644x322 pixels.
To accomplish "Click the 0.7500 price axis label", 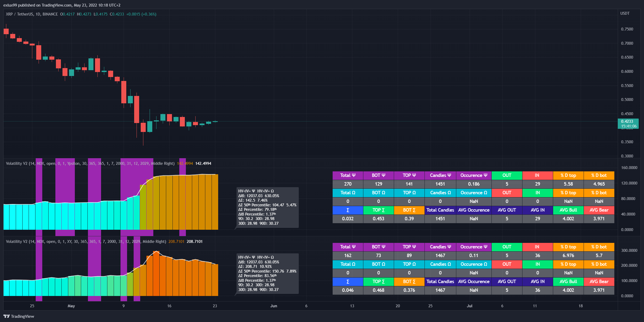I will pyautogui.click(x=627, y=29).
